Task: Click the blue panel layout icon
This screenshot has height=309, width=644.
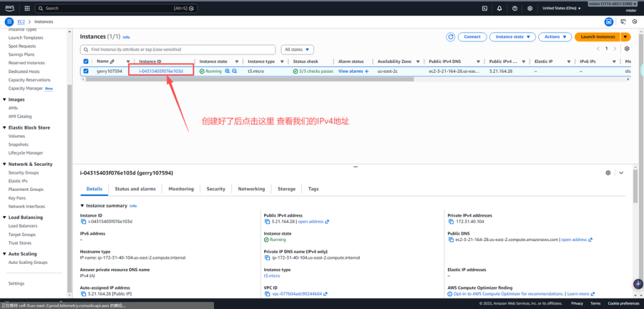Action: click(609, 22)
